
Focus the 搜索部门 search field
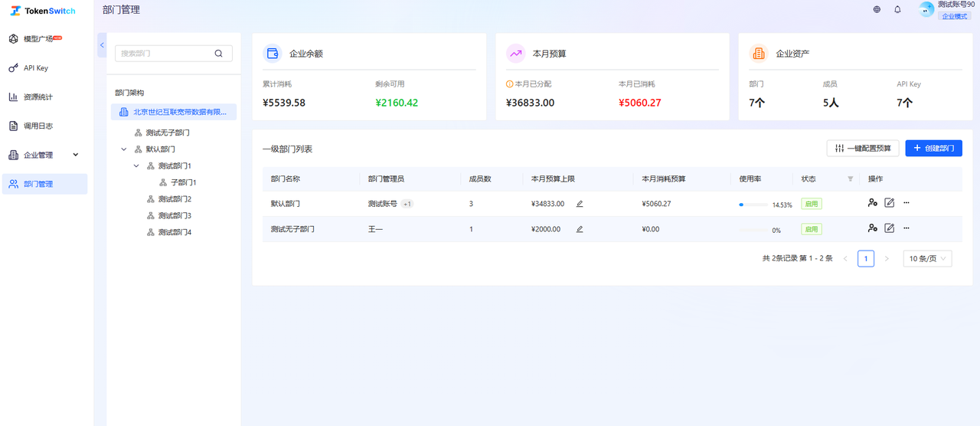173,54
